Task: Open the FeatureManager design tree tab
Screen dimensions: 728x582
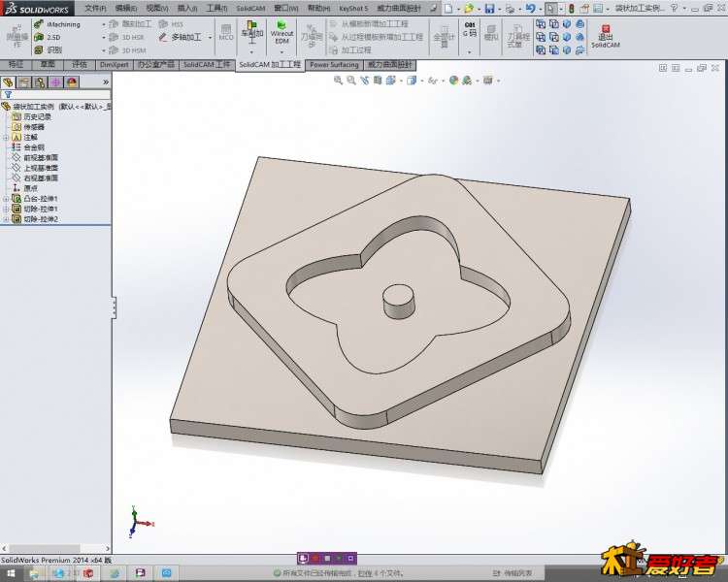Action: point(8,82)
